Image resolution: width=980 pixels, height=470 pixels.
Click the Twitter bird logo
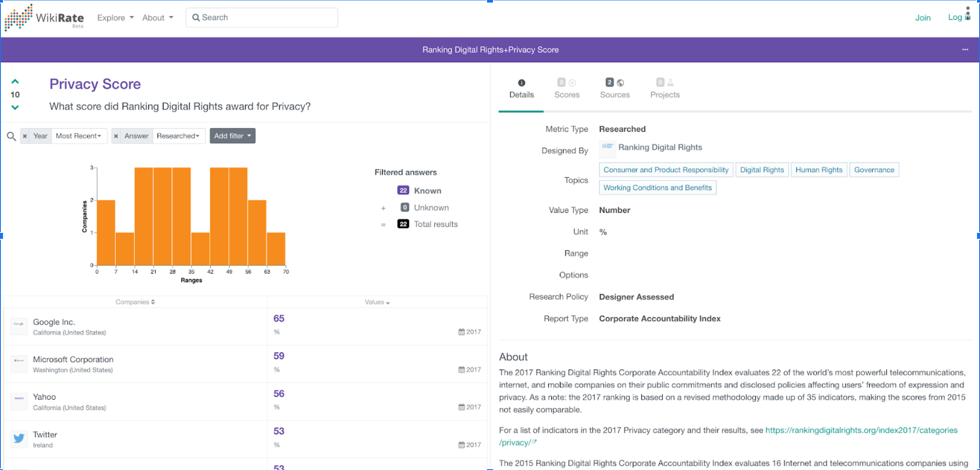point(19,438)
